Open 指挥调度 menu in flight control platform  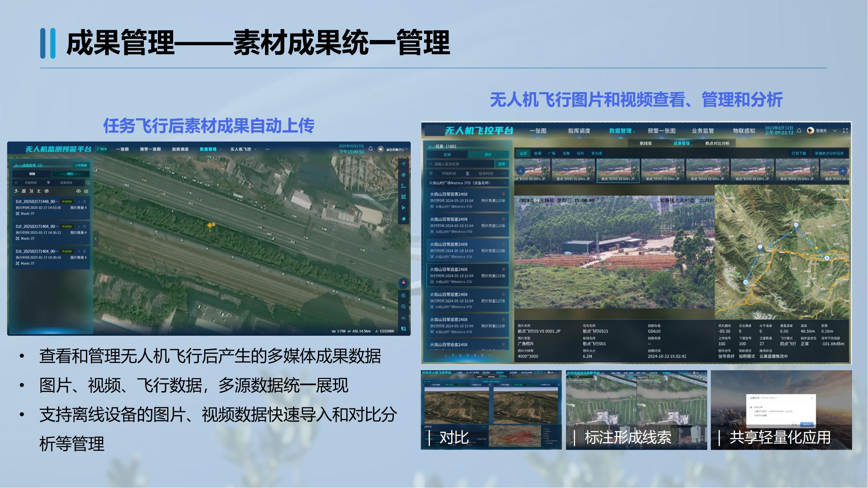[x=579, y=131]
